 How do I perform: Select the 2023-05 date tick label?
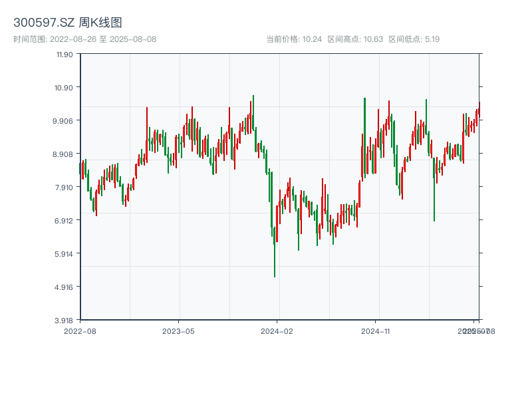(178, 331)
